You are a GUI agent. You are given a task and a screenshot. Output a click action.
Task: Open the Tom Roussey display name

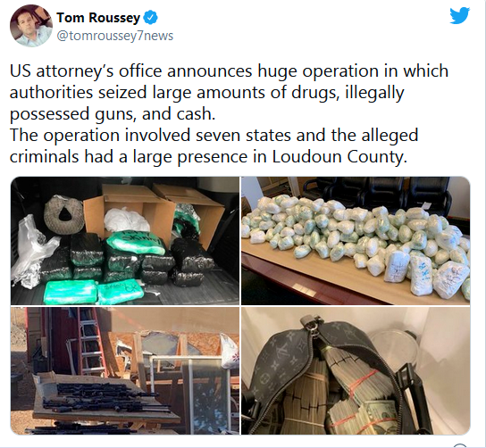click(98, 18)
